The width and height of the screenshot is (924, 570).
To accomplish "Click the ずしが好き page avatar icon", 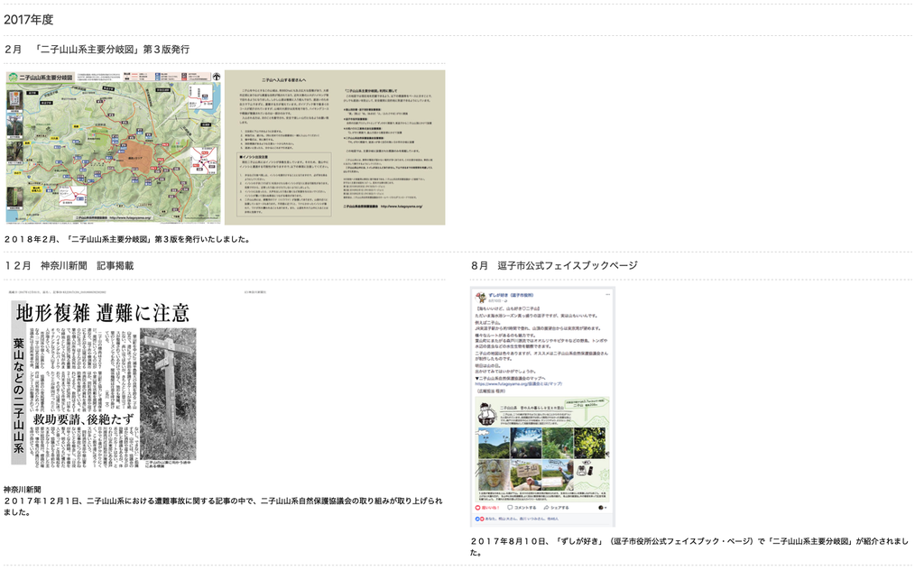I will pyautogui.click(x=481, y=297).
